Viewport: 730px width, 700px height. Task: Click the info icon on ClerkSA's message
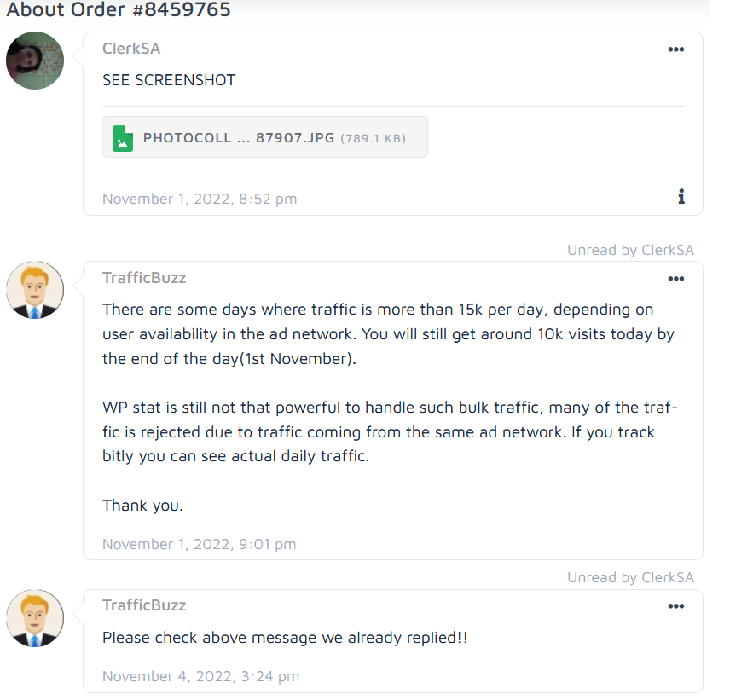pyautogui.click(x=681, y=197)
